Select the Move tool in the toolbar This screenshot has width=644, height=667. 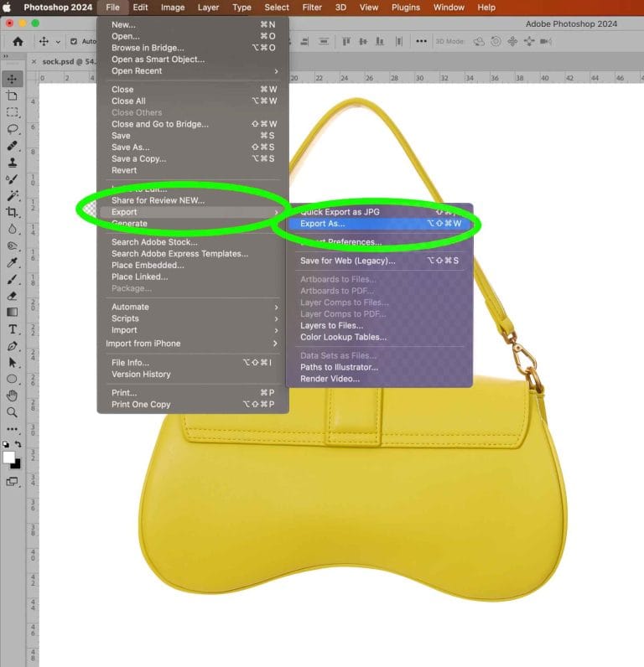click(12, 80)
